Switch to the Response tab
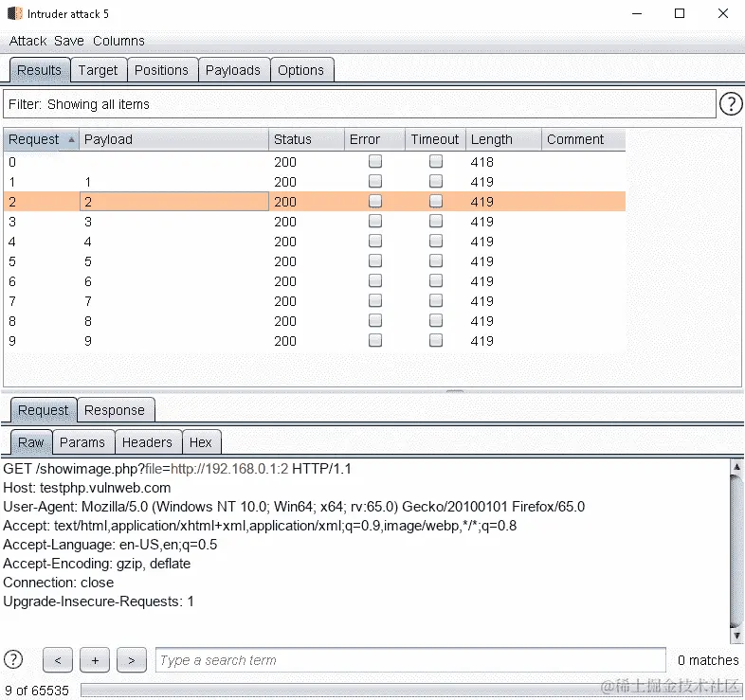 (115, 410)
